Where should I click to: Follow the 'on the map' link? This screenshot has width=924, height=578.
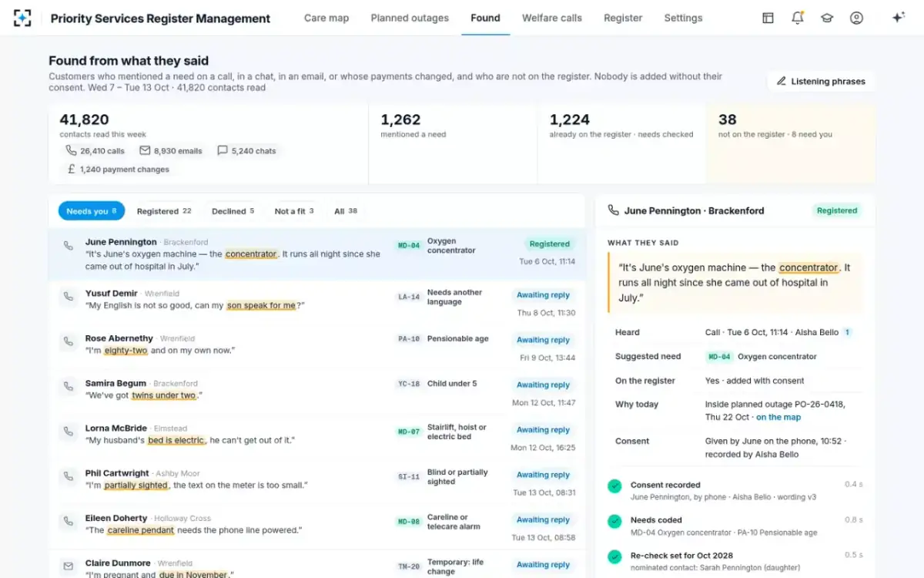pyautogui.click(x=778, y=417)
